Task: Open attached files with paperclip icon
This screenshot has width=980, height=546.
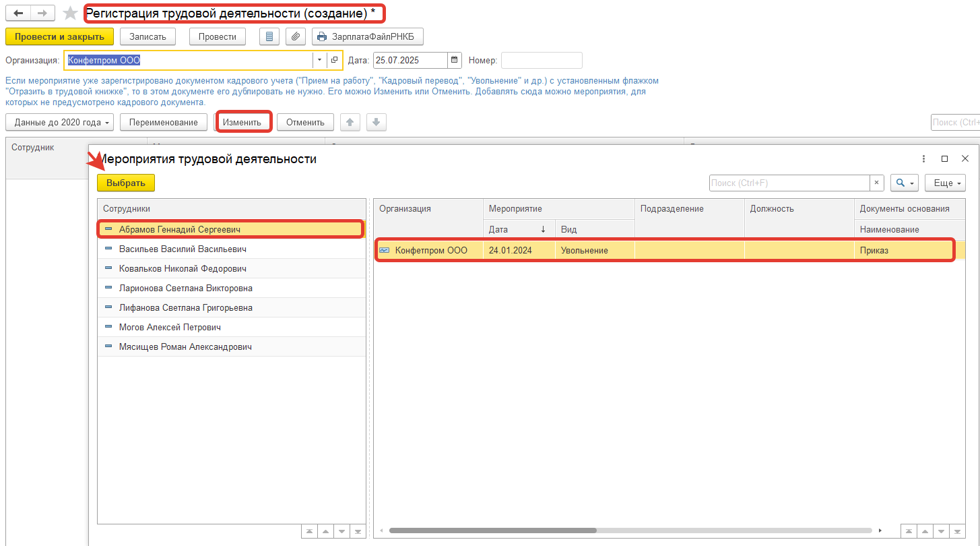Action: [x=296, y=36]
